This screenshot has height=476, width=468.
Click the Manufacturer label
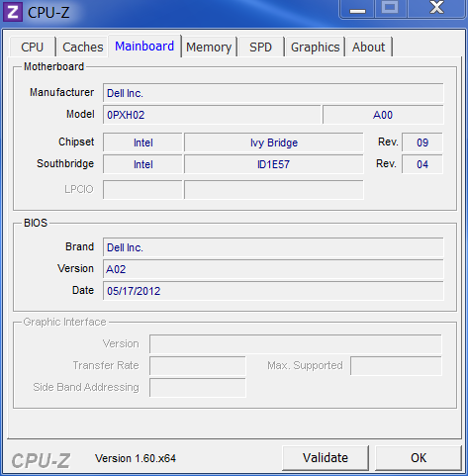tap(61, 92)
